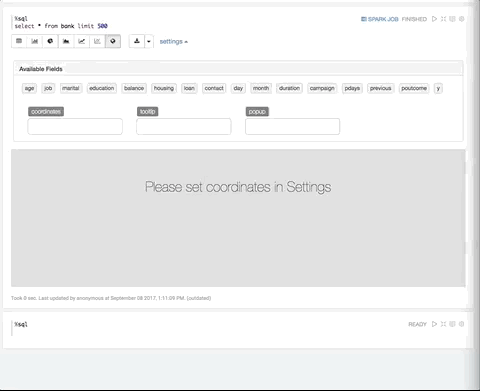Click the last updated timestamp line
The image size is (480, 391).
111,298
